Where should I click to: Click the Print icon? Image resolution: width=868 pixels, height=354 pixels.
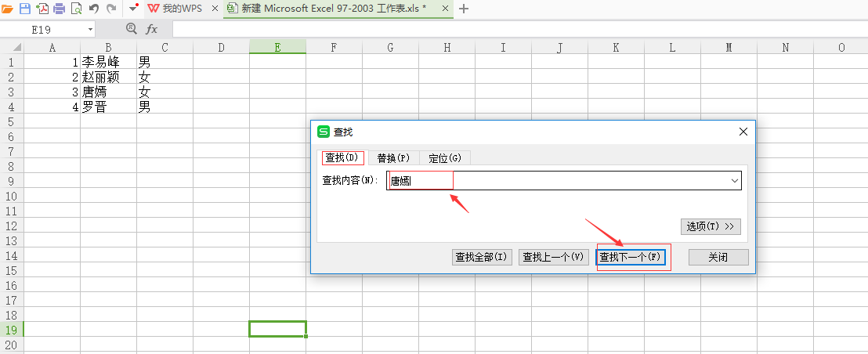pos(60,9)
